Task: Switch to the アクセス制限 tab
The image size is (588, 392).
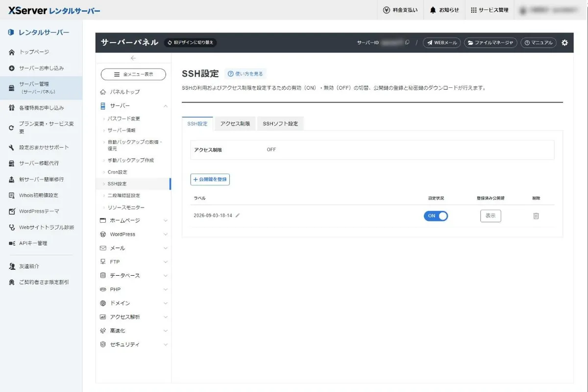Action: coord(235,124)
